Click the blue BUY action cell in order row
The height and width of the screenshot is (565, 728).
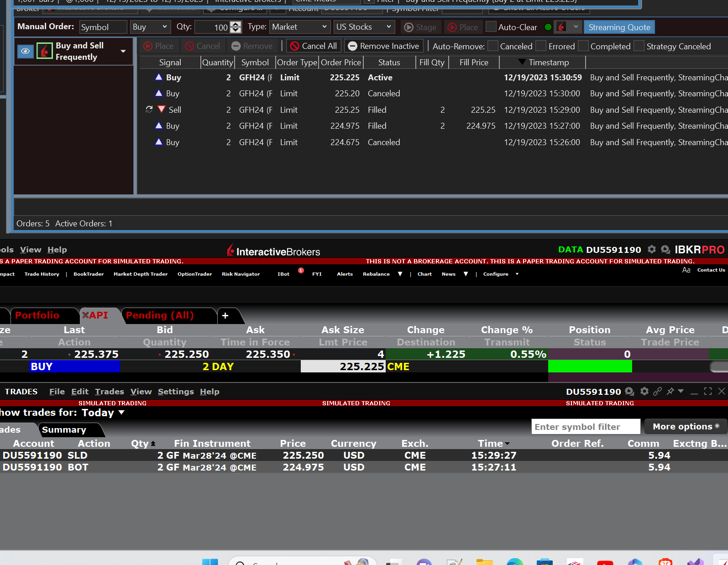(x=74, y=366)
